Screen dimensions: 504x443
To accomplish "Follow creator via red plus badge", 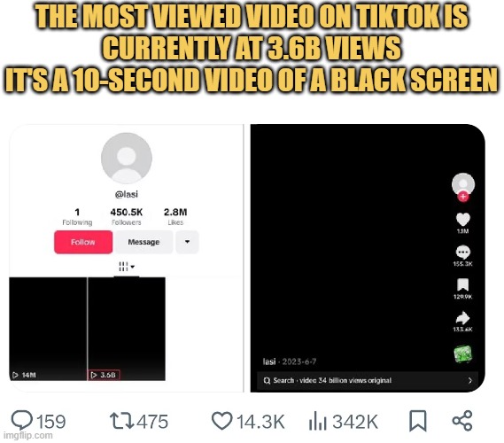I will [463, 196].
